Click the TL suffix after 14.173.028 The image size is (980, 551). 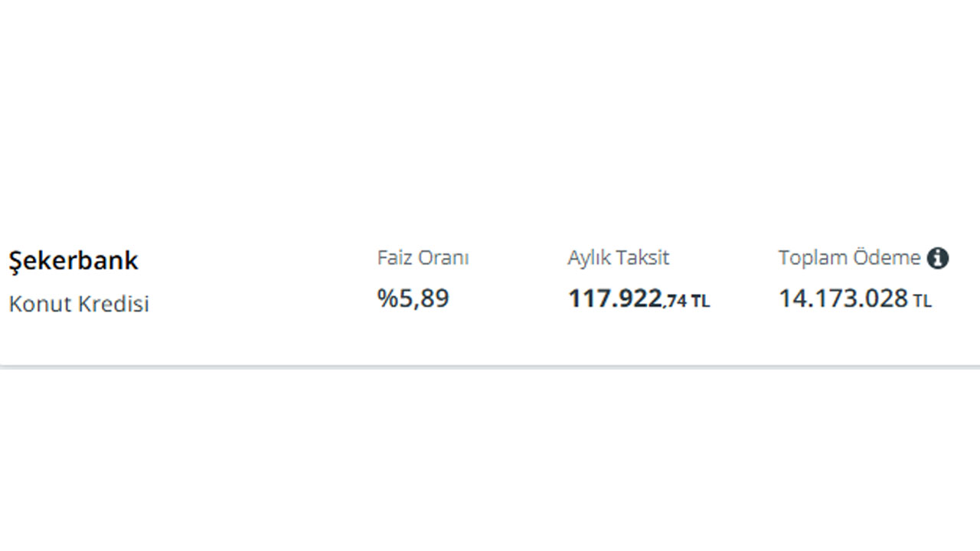923,302
